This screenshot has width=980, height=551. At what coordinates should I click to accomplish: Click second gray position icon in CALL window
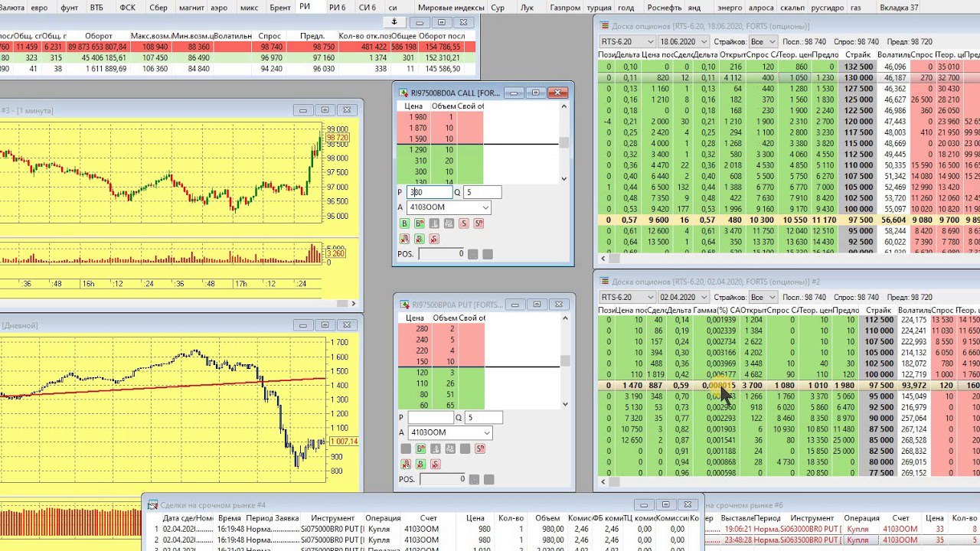(x=488, y=254)
